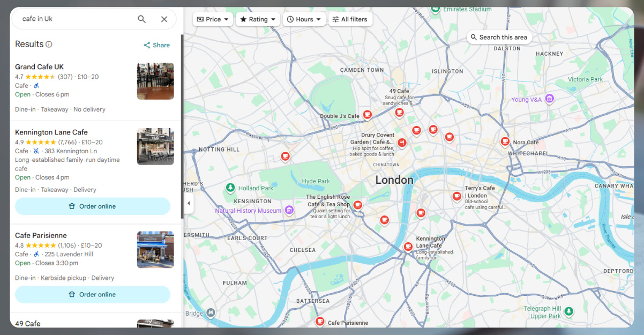Image resolution: width=644 pixels, height=335 pixels.
Task: Click the Terry's Cafe map pin
Action: pyautogui.click(x=457, y=196)
